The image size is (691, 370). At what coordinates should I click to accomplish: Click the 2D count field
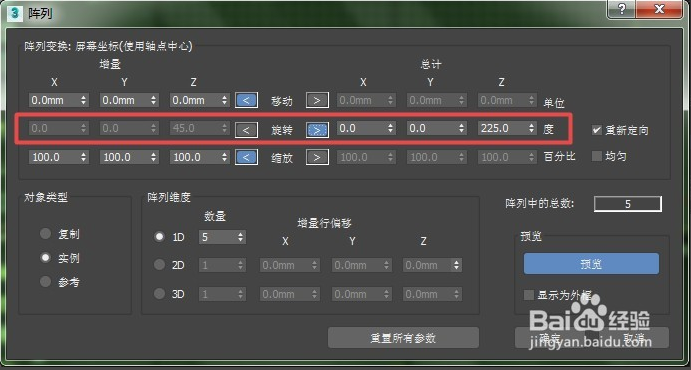point(223,265)
